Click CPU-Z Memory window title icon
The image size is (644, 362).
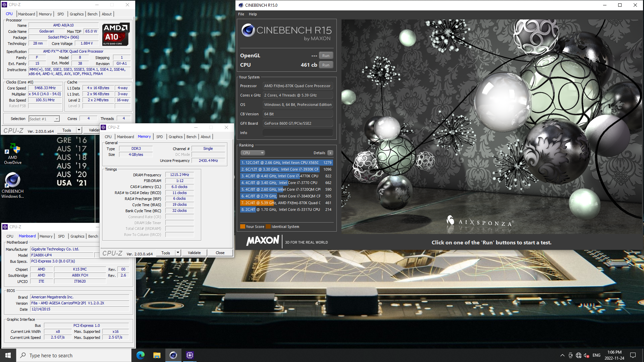(104, 127)
